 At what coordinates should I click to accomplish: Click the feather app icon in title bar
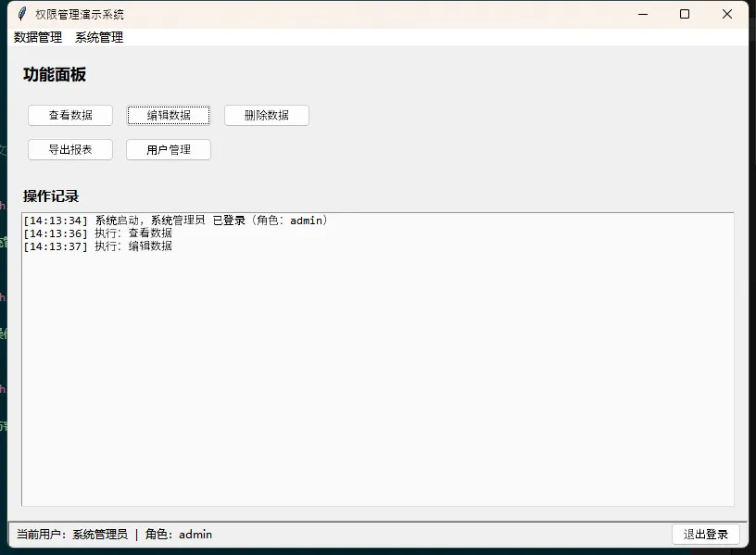coord(21,14)
